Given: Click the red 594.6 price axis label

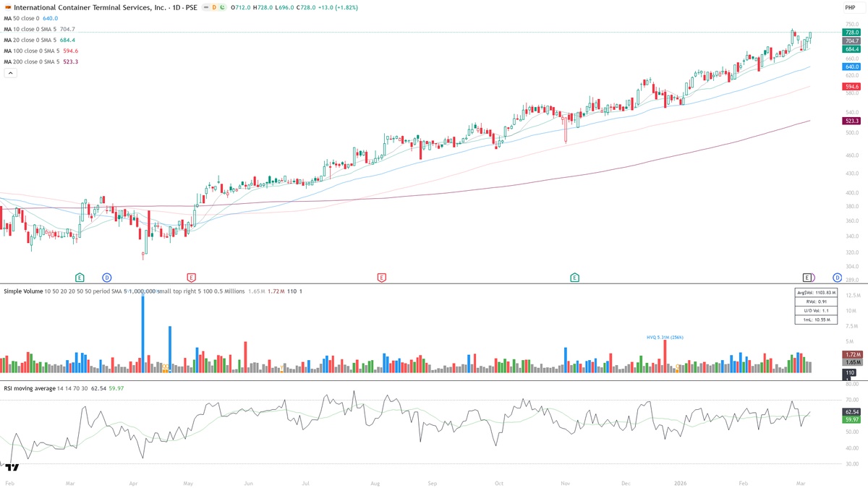Looking at the screenshot, I should click(x=851, y=87).
